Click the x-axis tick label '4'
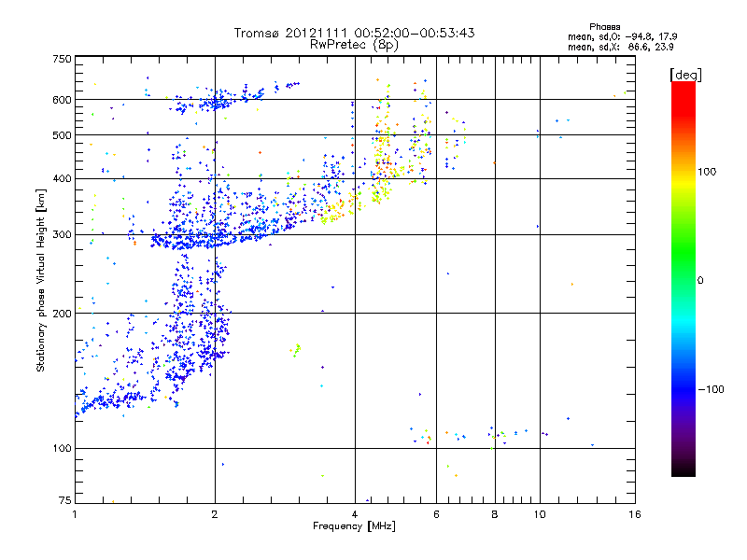This screenshot has height=560, width=747. (355, 514)
